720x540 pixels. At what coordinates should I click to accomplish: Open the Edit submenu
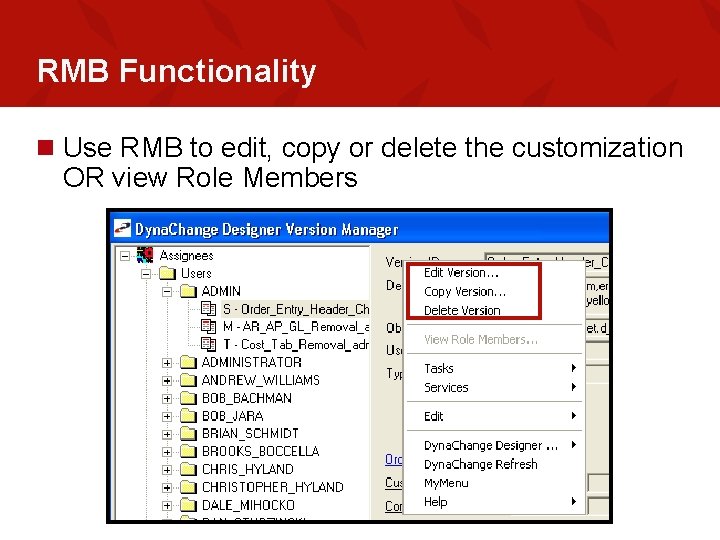tap(494, 416)
